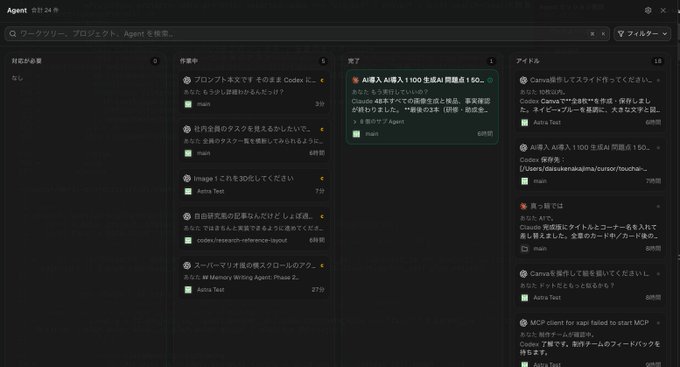Image resolution: width=680 pixels, height=367 pixels.
Task: Click running spinner on プロンプト本文です card
Action: click(322, 80)
